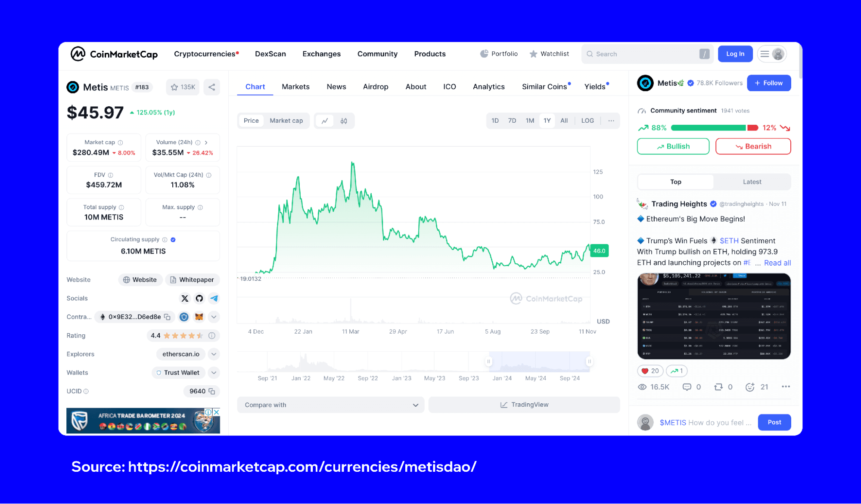Screen dimensions: 861x504
Task: Open the Telegram social icon
Action: pyautogui.click(x=214, y=298)
